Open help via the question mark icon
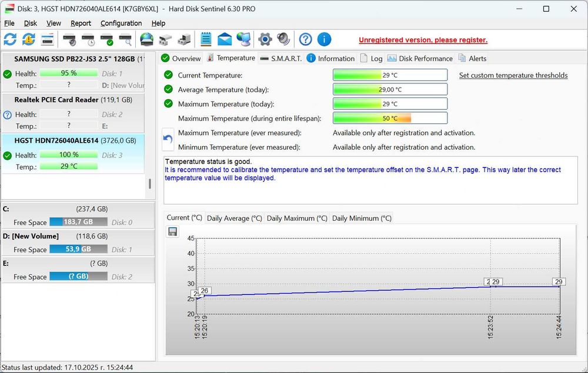The height and width of the screenshot is (373, 588). (x=305, y=39)
